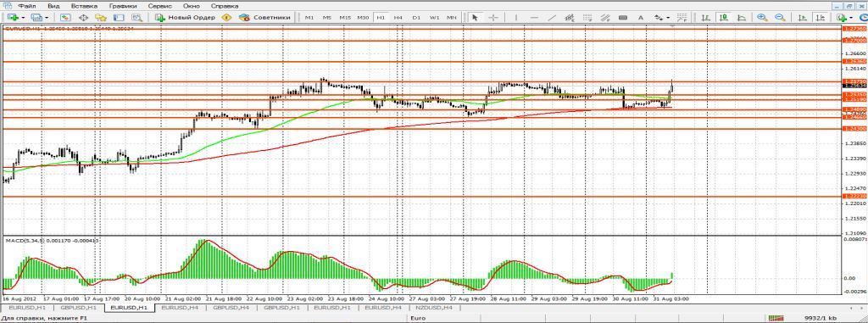Expand the new chart dropdown arrow

point(22,18)
